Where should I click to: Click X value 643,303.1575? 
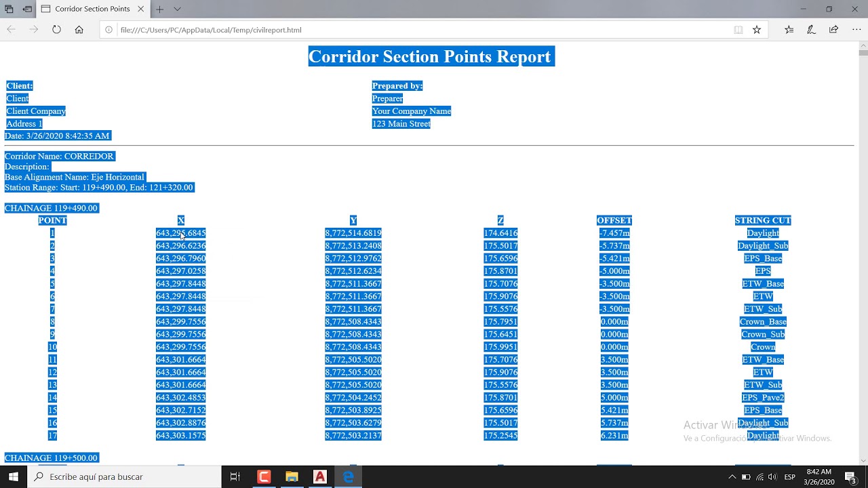[x=181, y=436]
